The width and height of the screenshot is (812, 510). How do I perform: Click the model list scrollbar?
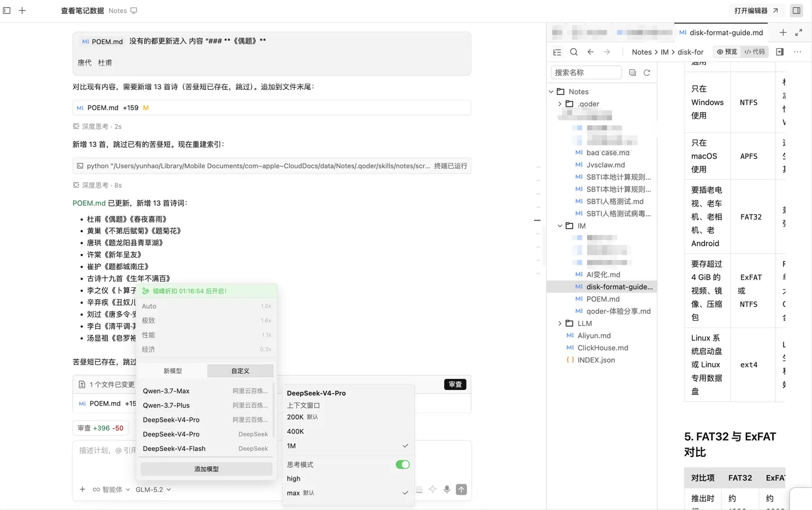[x=273, y=409]
